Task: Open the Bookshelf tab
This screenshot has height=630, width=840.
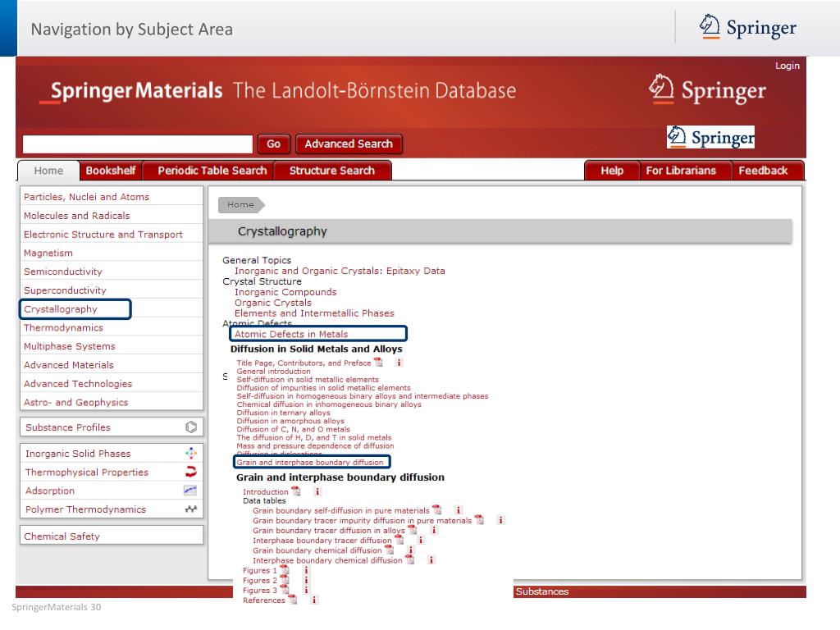Action: coord(111,171)
